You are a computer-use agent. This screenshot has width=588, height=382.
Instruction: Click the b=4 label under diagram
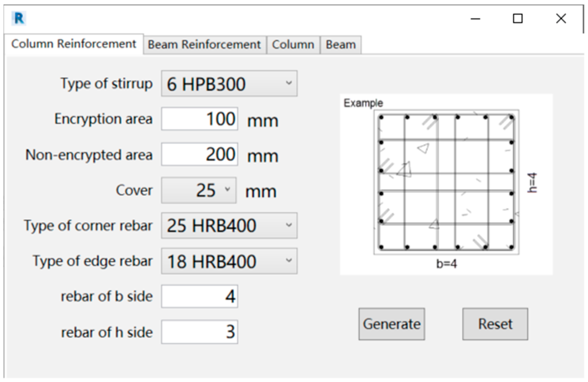coord(446,264)
